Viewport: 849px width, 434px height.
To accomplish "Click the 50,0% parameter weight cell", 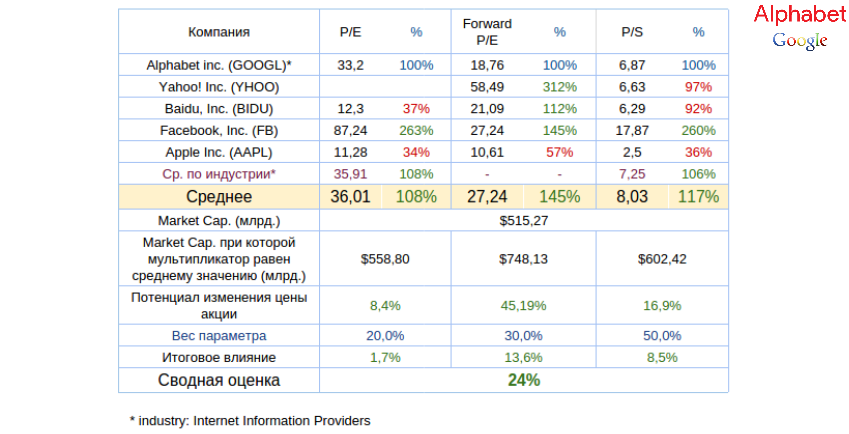I will 662,336.
